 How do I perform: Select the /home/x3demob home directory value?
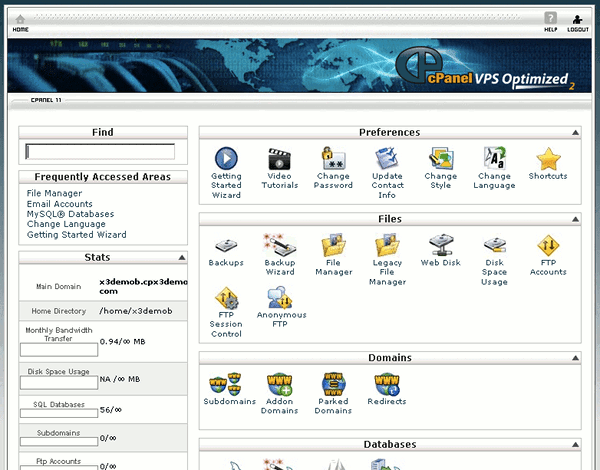pyautogui.click(x=135, y=311)
